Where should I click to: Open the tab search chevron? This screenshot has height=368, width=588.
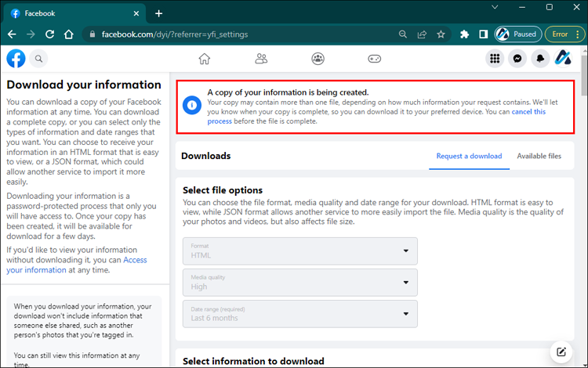495,7
